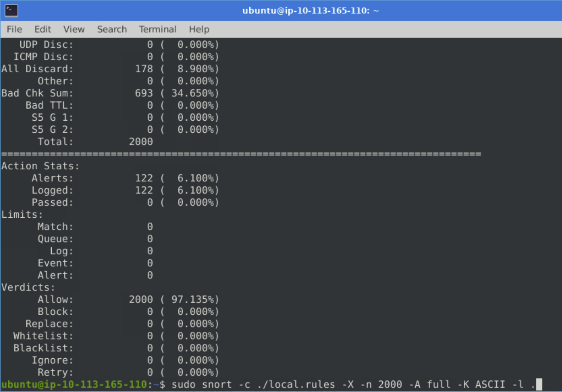Viewport: 562px width, 392px height.
Task: Open the Terminal menu
Action: coord(158,29)
